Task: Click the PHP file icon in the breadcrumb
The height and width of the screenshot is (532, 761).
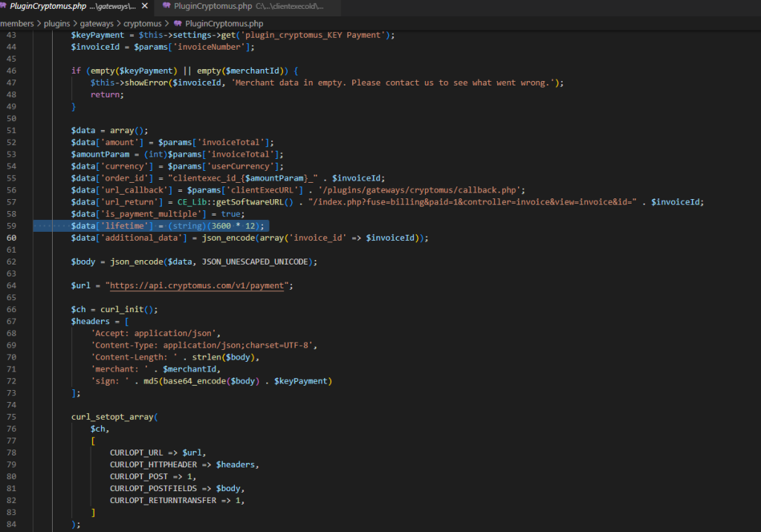Action: [x=178, y=24]
